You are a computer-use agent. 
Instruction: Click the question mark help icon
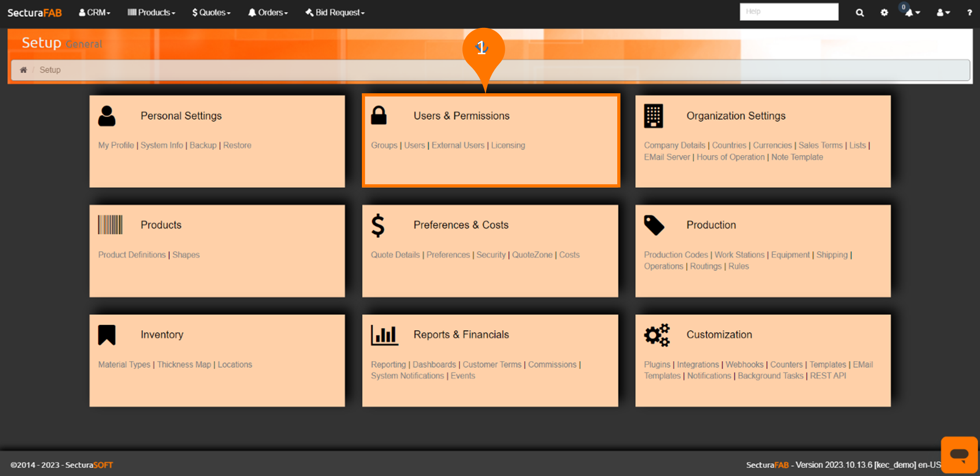tap(969, 13)
